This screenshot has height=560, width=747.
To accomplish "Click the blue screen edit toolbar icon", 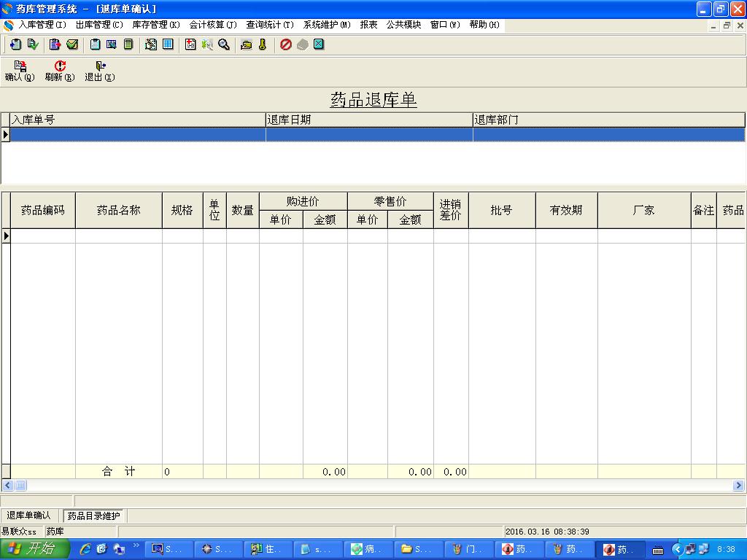I will (x=112, y=44).
